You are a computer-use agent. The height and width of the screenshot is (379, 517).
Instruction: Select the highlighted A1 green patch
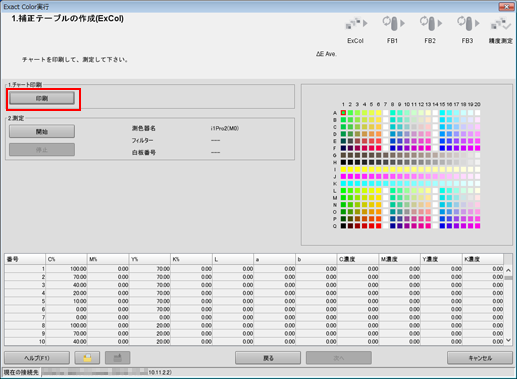[x=343, y=113]
